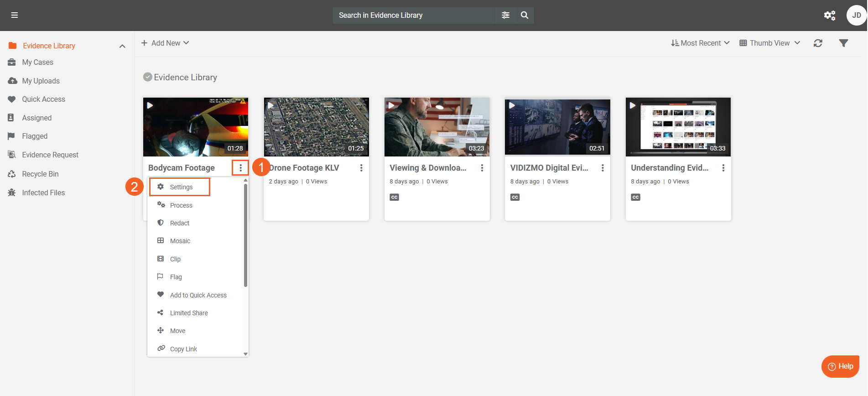
Task: Open the Most Recent sort dropdown
Action: click(700, 43)
